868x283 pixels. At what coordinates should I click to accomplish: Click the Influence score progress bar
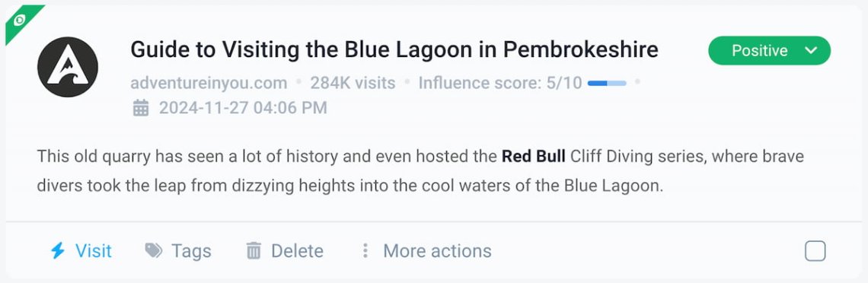(x=607, y=84)
